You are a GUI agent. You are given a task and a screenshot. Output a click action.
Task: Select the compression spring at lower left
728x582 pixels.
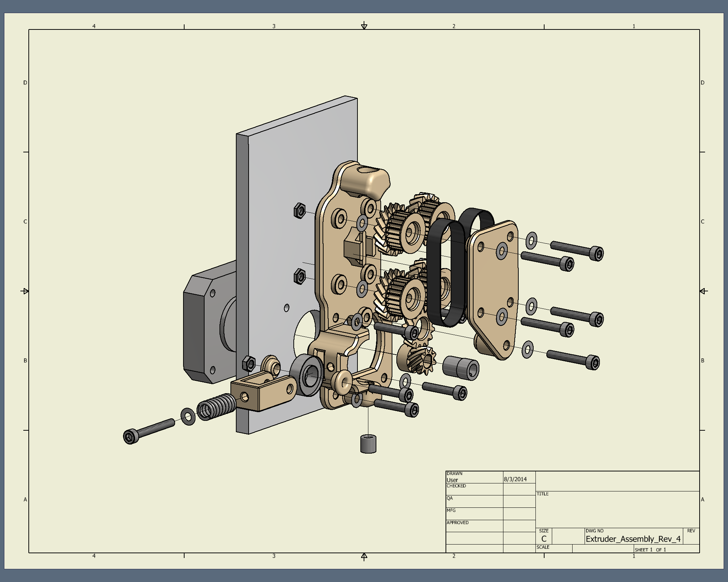coord(216,407)
